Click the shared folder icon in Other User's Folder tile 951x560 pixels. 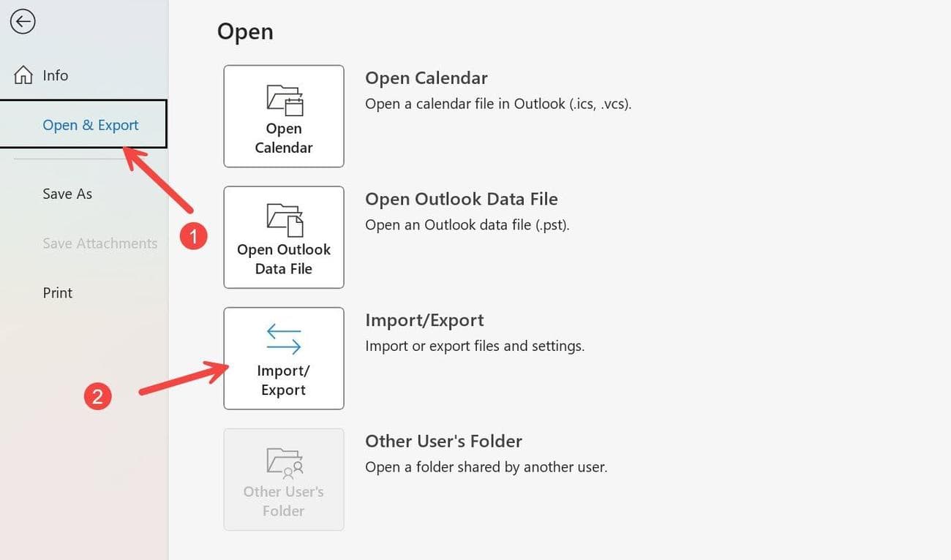284,463
